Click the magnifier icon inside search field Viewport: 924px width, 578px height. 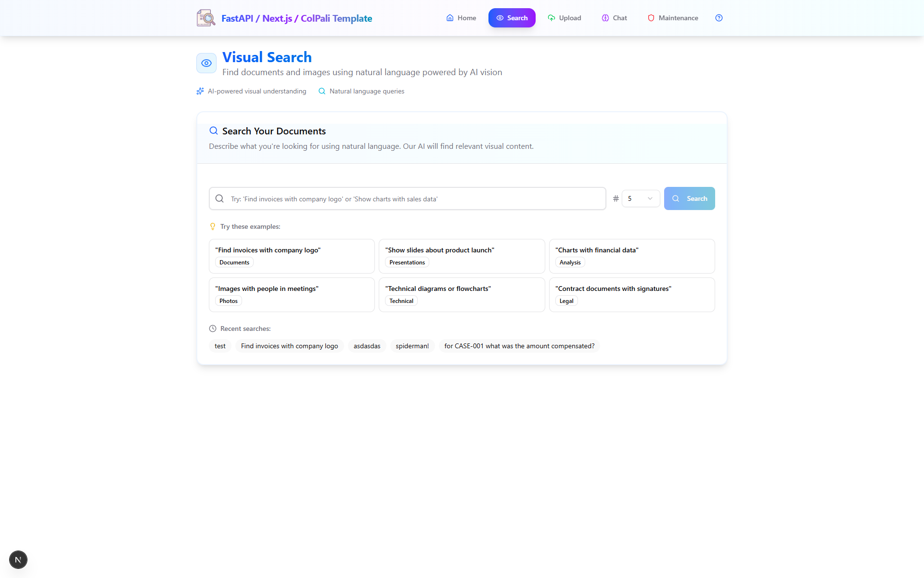pos(219,198)
